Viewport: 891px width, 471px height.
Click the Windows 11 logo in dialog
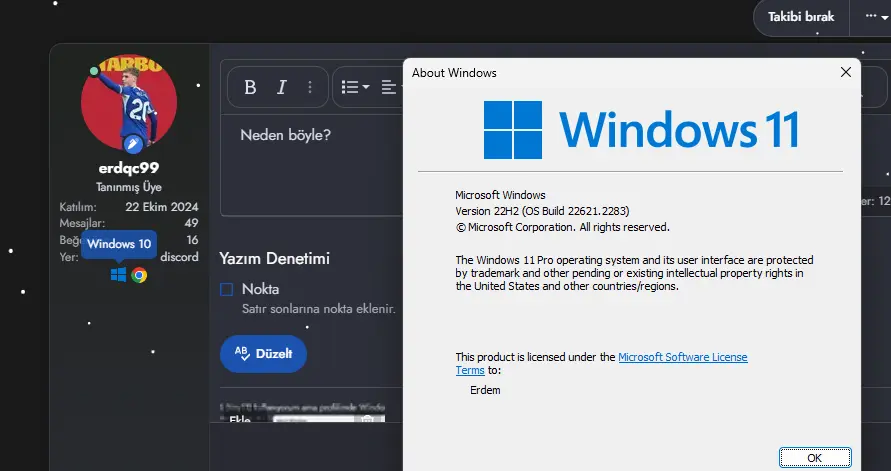point(642,130)
